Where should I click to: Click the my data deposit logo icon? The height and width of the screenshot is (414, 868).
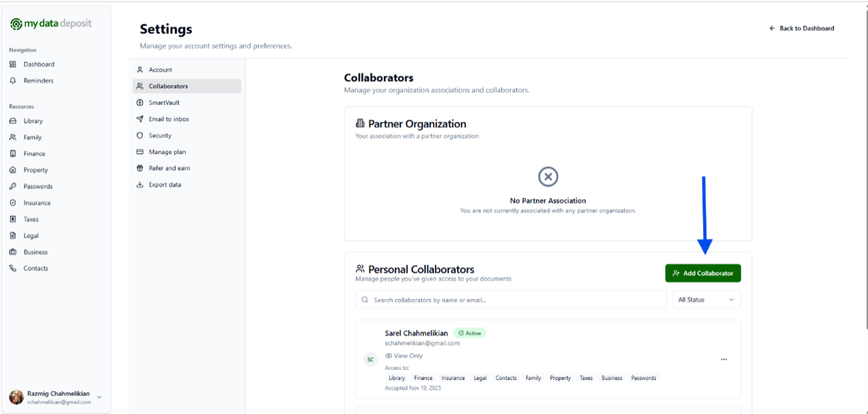[x=16, y=24]
